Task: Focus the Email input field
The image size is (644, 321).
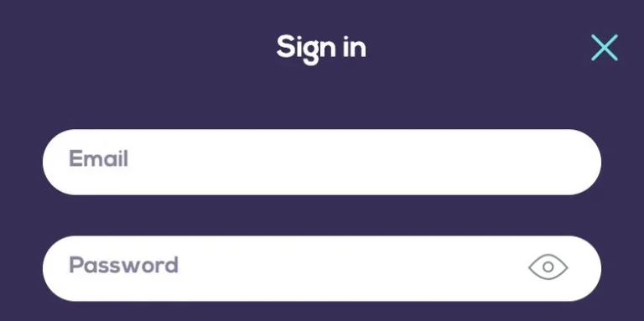Action: tap(322, 162)
